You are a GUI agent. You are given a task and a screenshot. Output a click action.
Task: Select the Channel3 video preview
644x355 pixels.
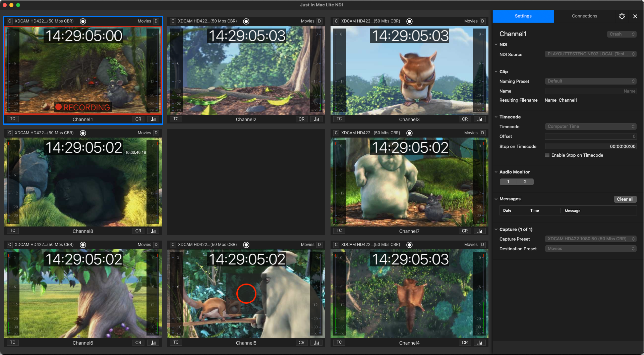point(409,70)
